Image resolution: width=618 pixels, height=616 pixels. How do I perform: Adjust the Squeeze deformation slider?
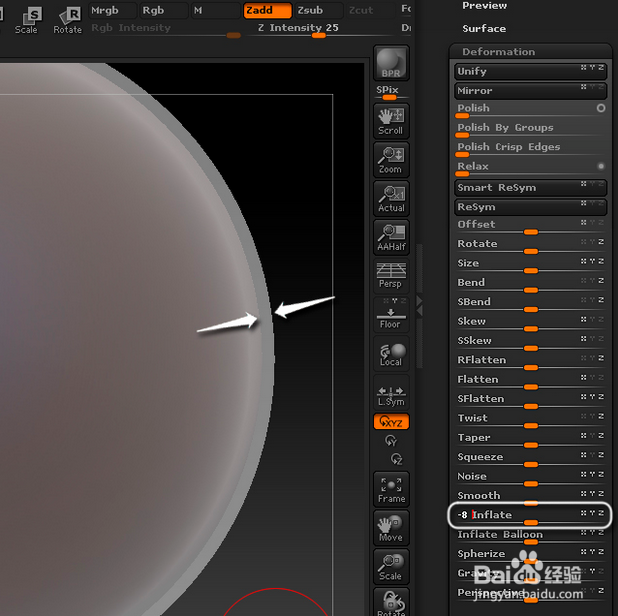tap(531, 459)
